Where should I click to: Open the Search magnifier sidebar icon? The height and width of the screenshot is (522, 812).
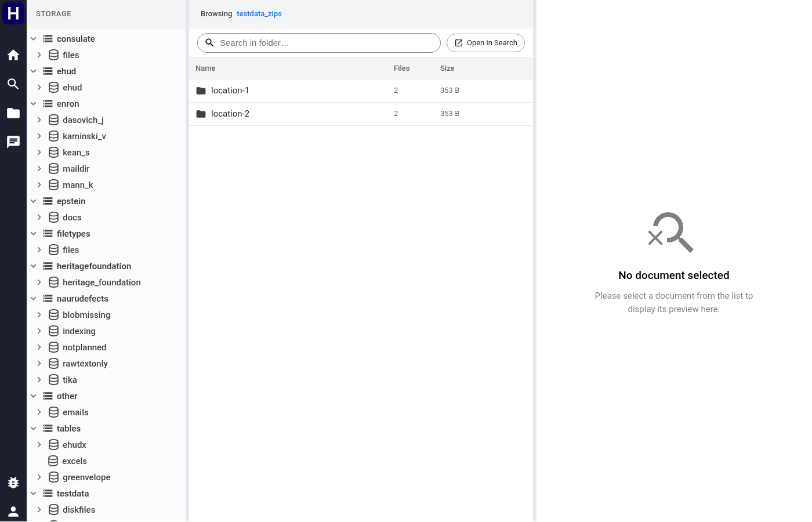(13, 84)
